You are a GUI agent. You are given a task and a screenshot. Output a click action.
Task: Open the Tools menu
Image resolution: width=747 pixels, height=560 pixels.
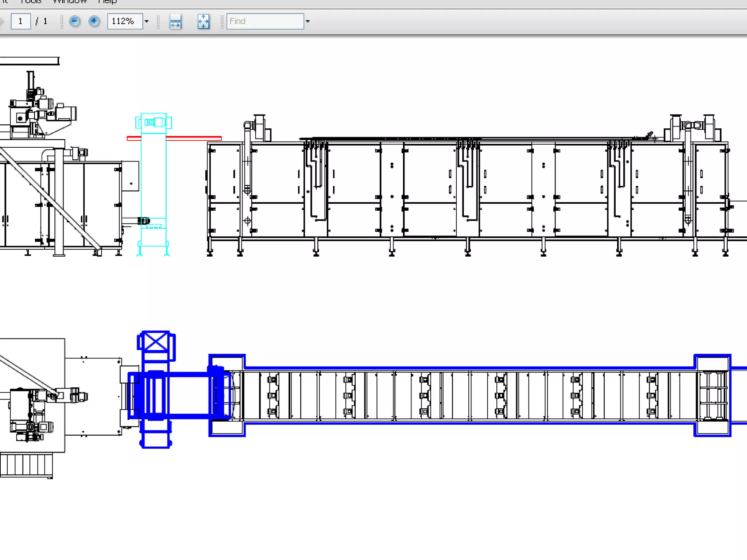(31, 2)
